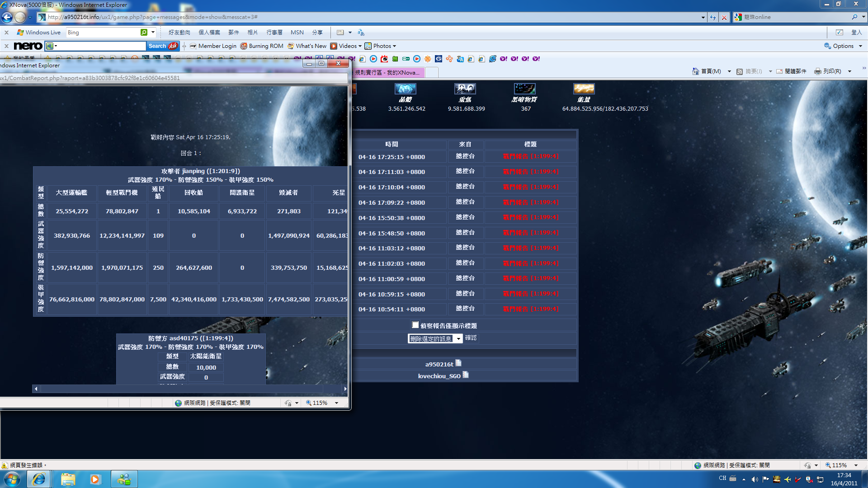Open the 郵件 Windows Live menu item
The image size is (868, 488).
point(233,33)
